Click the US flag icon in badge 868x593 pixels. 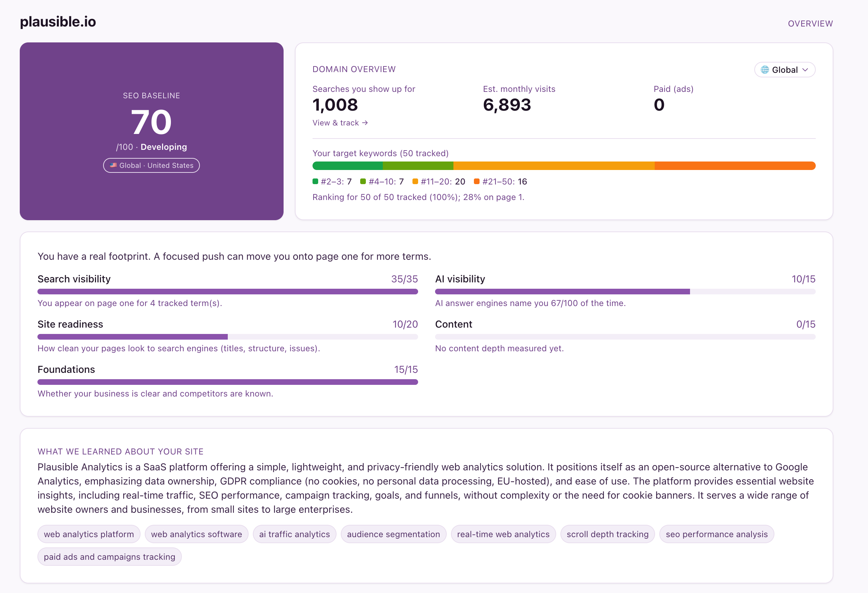[x=113, y=165]
